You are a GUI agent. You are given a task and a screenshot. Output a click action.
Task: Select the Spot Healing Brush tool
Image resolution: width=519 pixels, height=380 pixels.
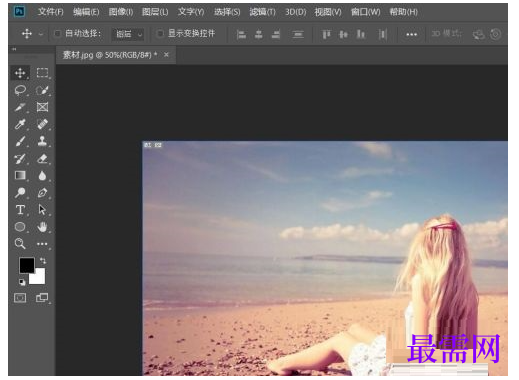click(42, 124)
